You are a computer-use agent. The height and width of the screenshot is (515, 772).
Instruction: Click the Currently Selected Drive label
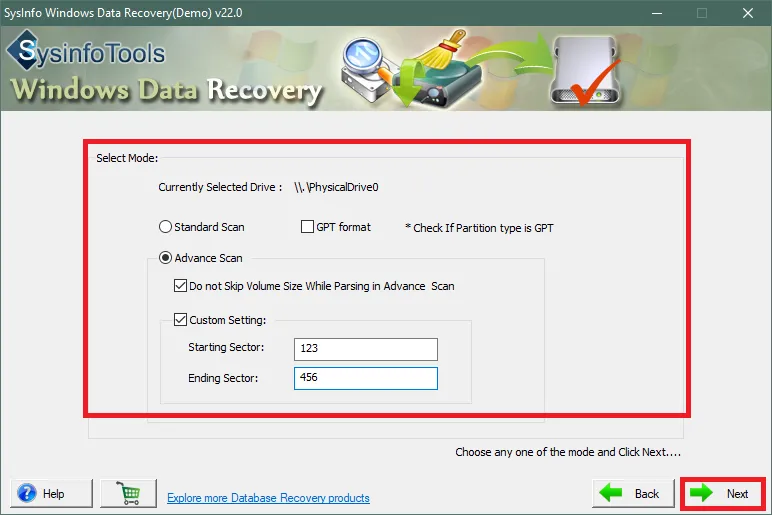click(x=220, y=187)
